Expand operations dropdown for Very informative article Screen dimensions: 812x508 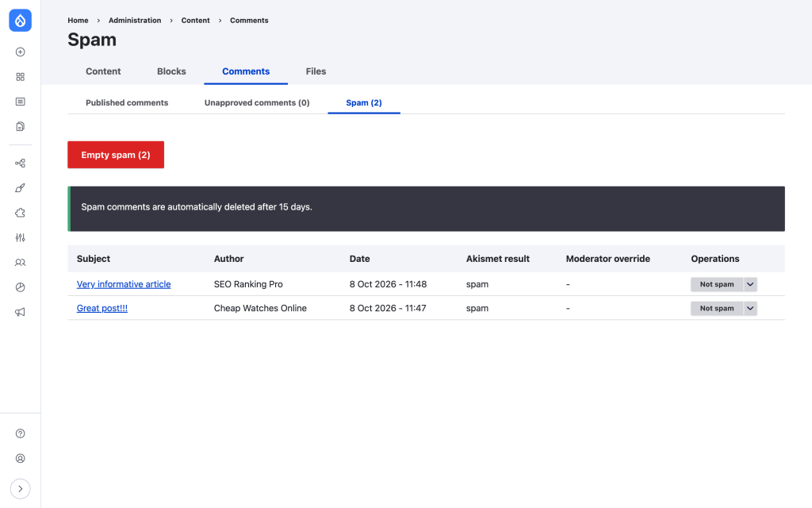click(750, 284)
